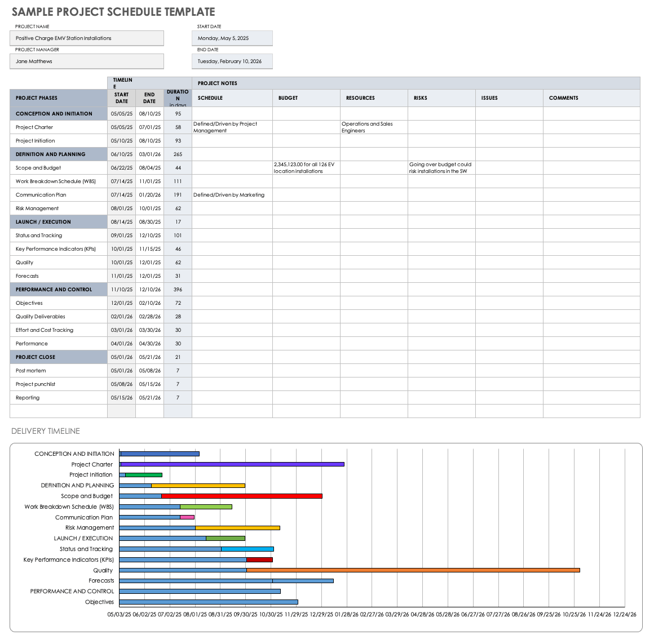Select the Quality row duration cell showing 62
This screenshot has width=654, height=644.
pyautogui.click(x=178, y=262)
